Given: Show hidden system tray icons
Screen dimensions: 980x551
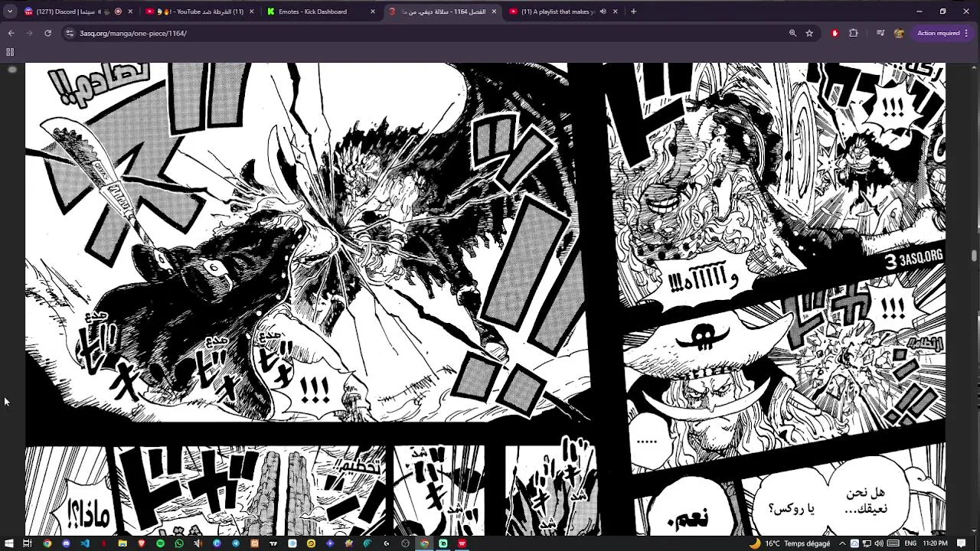Looking at the screenshot, I should 842,543.
